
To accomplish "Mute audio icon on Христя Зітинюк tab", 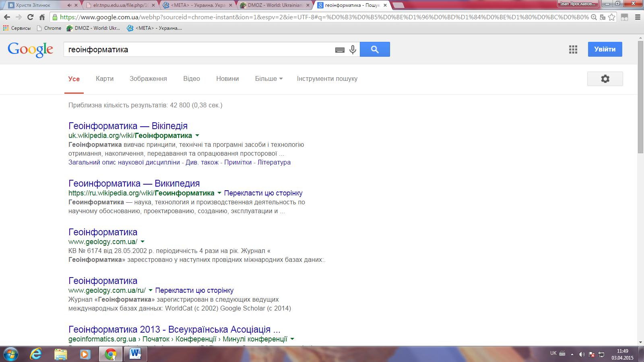I will tap(69, 5).
